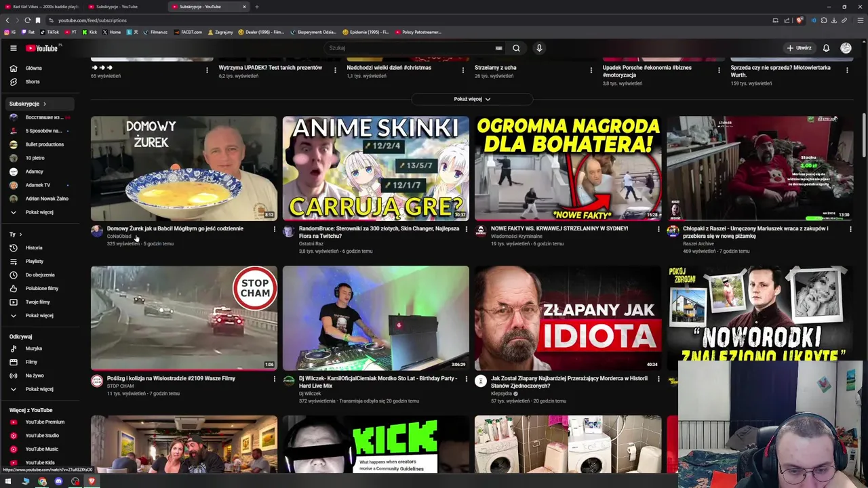Open YouTube Studio in sidebar
868x488 pixels.
41,435
